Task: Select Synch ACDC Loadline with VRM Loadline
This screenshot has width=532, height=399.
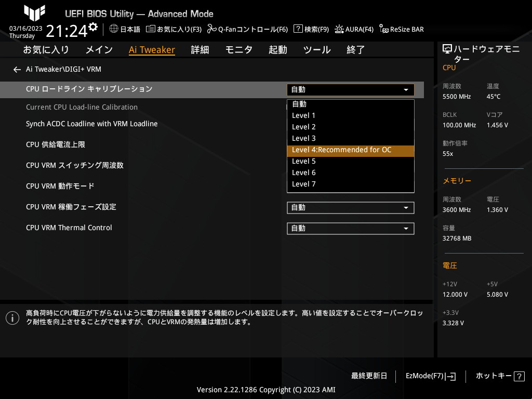Action: point(91,124)
